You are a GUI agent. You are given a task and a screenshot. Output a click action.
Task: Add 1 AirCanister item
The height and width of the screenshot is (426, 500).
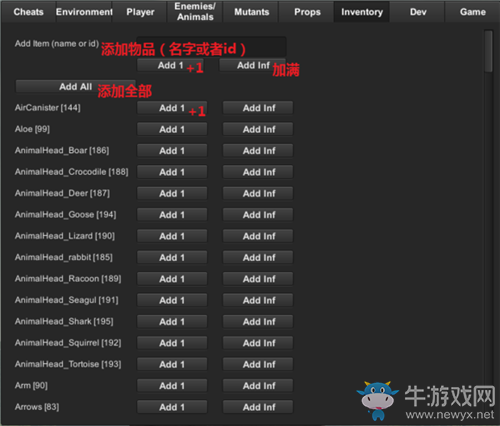[172, 108]
